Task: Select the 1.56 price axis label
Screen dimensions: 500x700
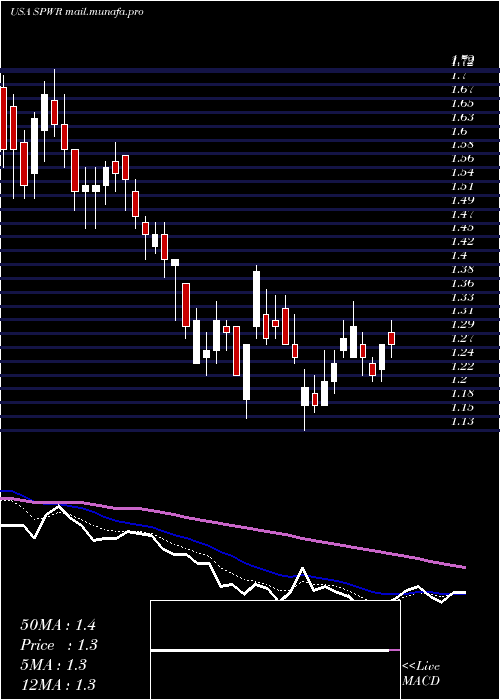Action: [x=462, y=159]
